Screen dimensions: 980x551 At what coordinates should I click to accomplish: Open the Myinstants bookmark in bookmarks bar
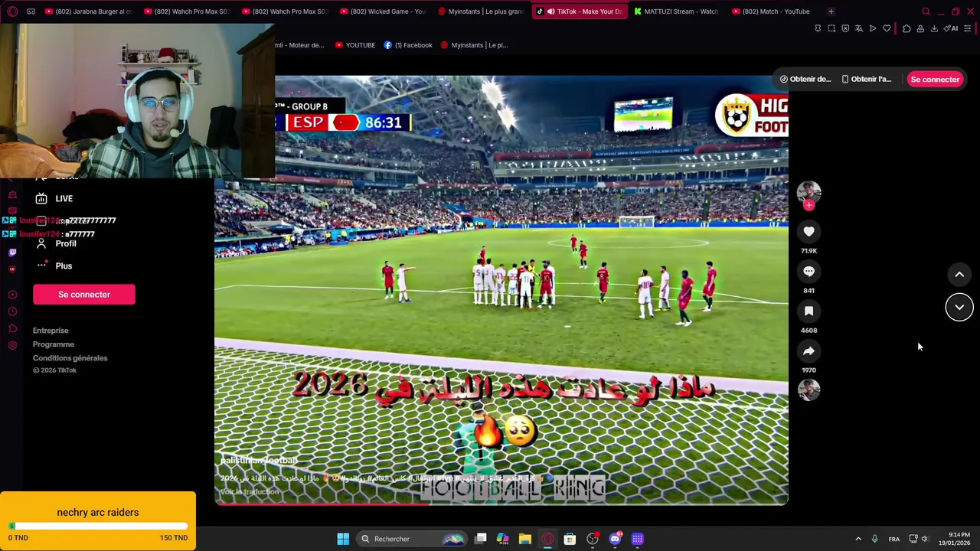click(x=474, y=45)
